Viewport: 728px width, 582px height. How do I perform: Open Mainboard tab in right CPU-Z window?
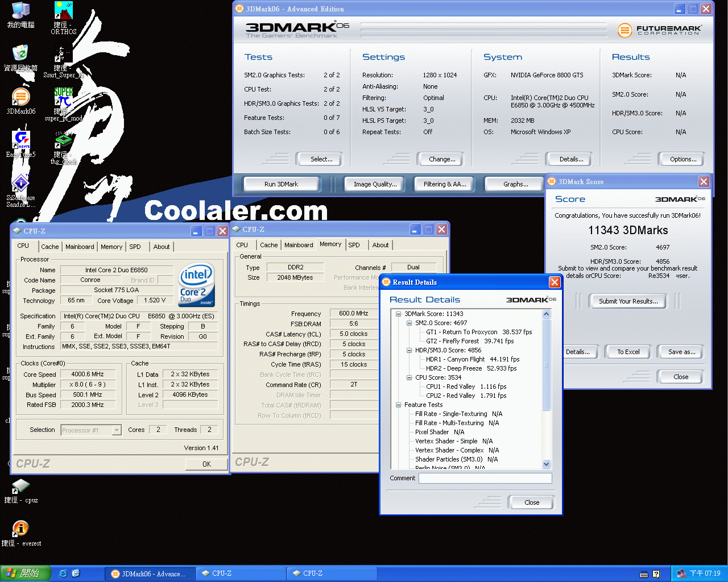point(299,245)
